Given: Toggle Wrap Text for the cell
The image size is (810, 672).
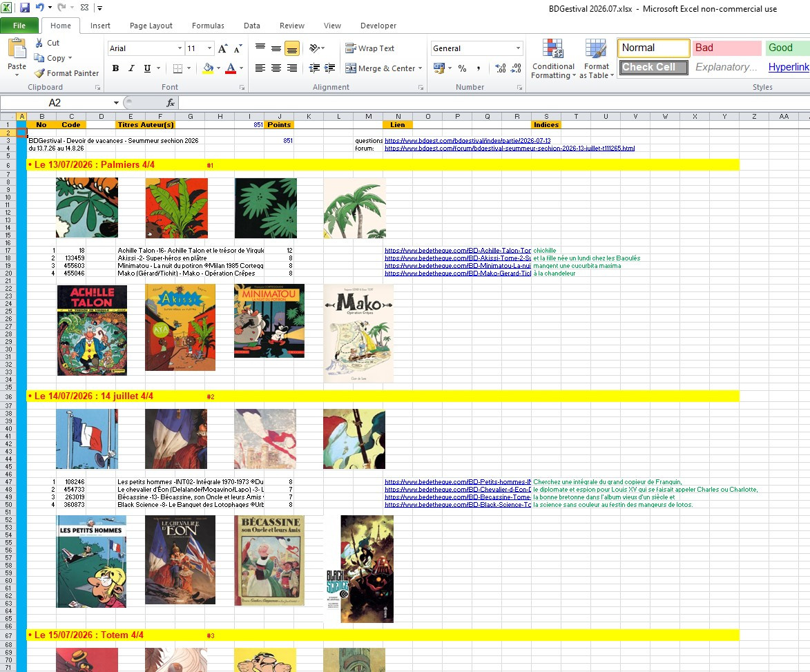Looking at the screenshot, I should (x=370, y=48).
